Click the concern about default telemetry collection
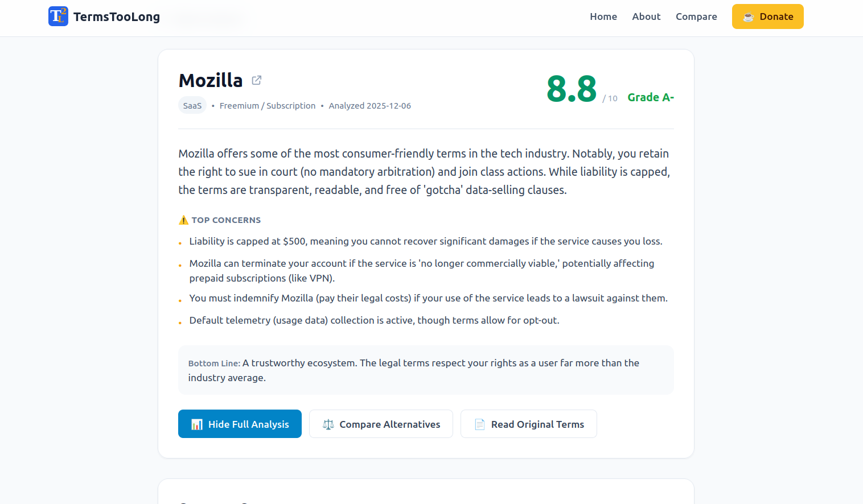Viewport: 863px width, 504px height. [375, 320]
